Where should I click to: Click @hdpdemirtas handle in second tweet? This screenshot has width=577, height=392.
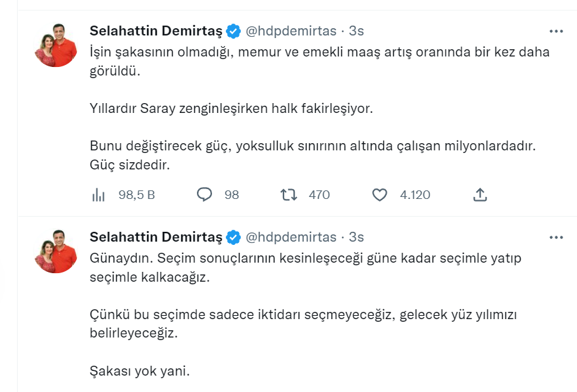pyautogui.click(x=290, y=237)
